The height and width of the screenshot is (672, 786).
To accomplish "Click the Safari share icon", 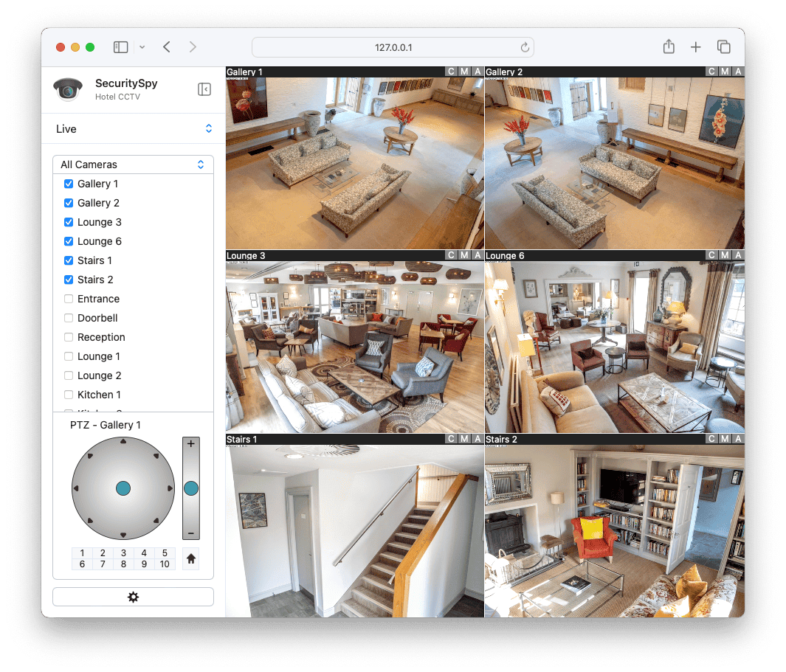I will point(669,47).
